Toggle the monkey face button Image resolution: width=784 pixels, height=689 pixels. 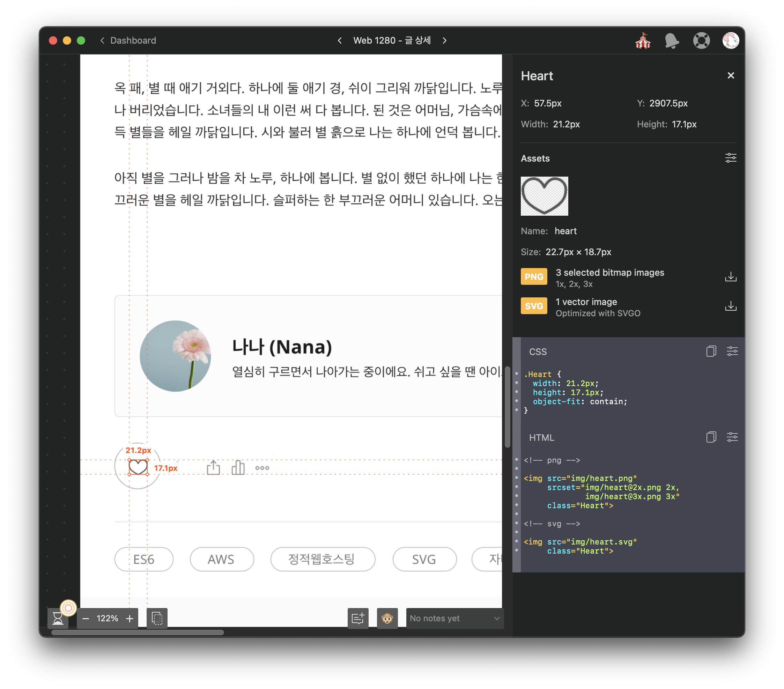(387, 618)
